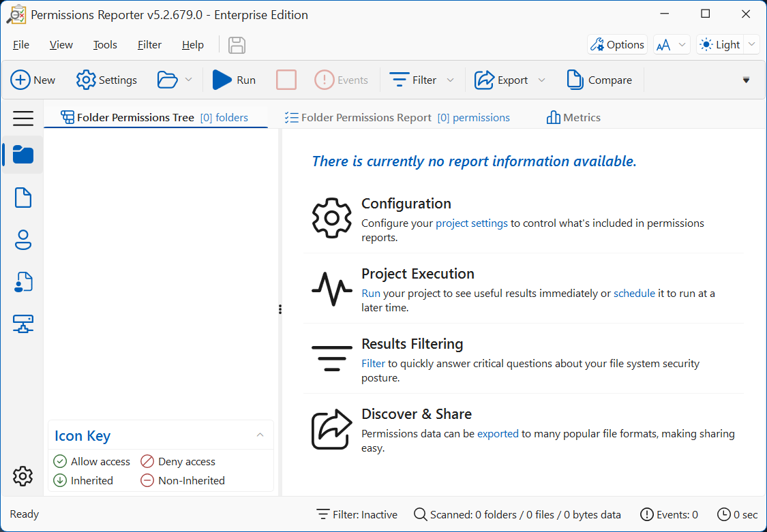Click the Events counter in status bar
Image resolution: width=767 pixels, height=532 pixels.
(669, 514)
